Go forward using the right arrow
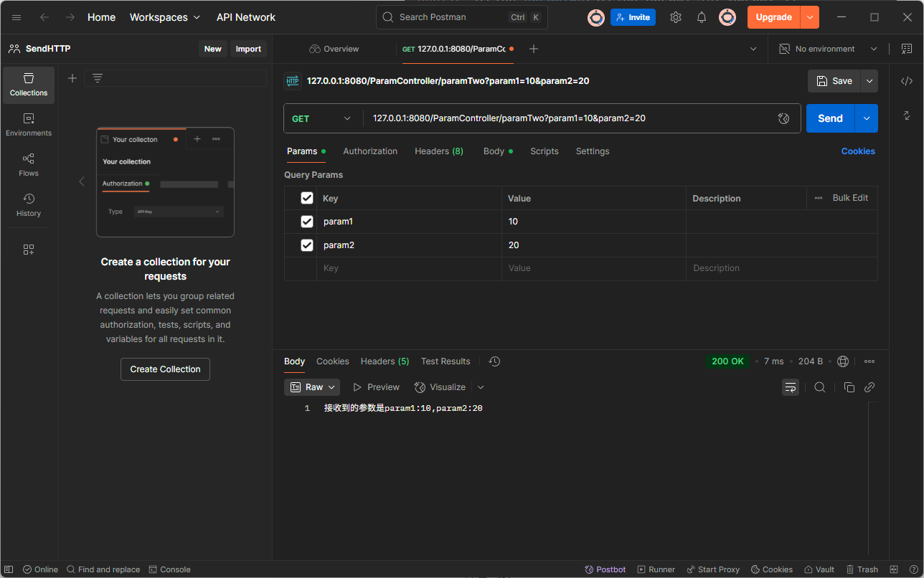 click(x=70, y=17)
